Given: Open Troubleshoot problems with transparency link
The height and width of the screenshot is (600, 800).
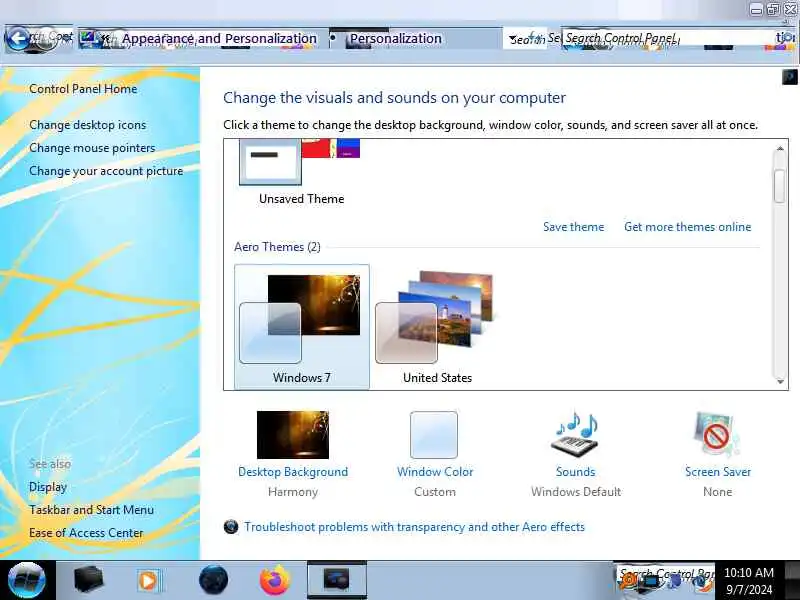Looking at the screenshot, I should coord(414,527).
